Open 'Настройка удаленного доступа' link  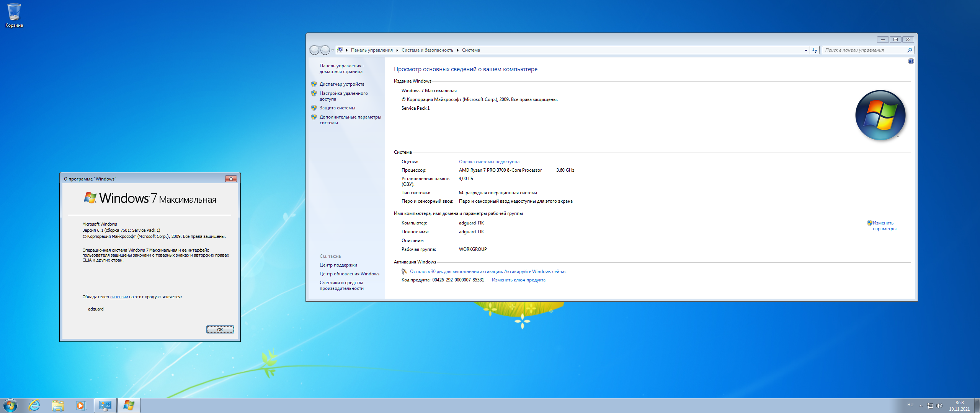(x=343, y=96)
